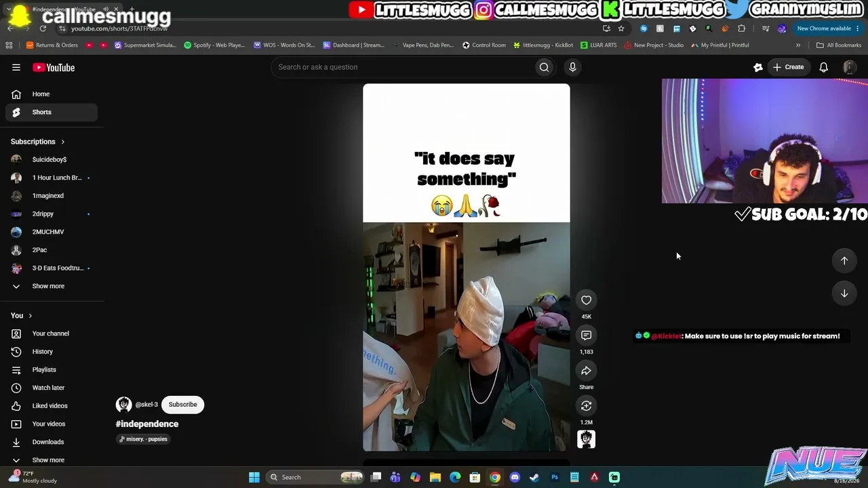Bookmark this page with the star icon
The width and height of the screenshot is (868, 488).
point(620,28)
